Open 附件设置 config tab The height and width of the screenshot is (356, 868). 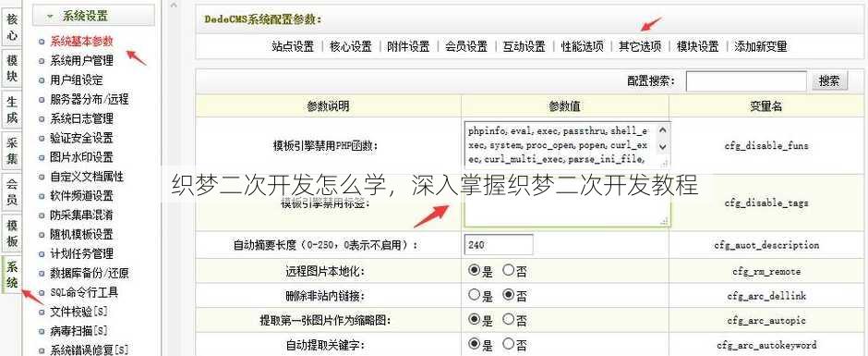408,46
